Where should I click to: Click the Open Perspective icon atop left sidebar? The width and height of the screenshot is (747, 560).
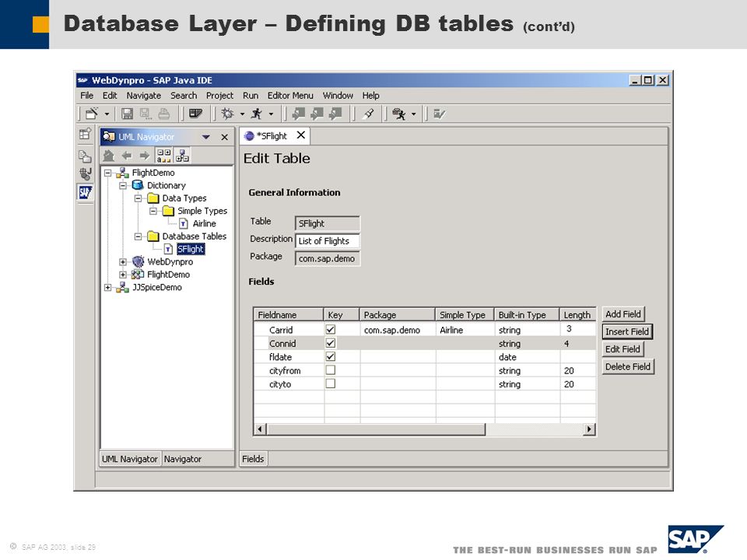click(x=86, y=135)
